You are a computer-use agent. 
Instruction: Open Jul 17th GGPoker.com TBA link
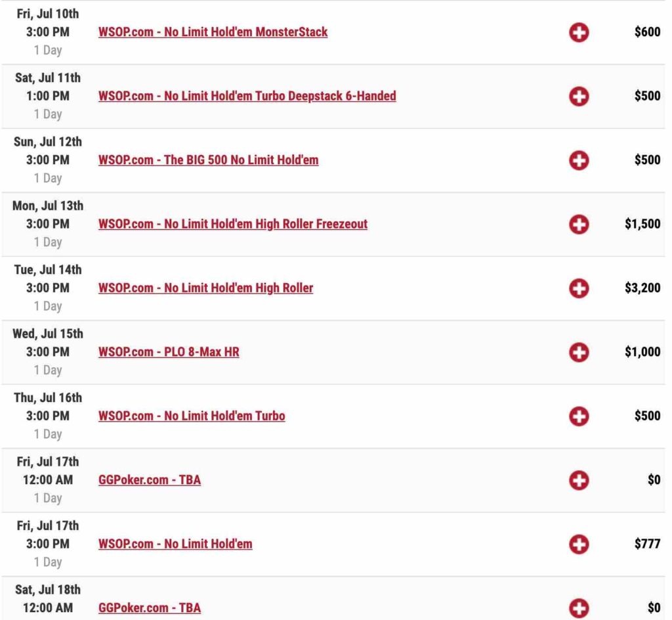coord(150,480)
